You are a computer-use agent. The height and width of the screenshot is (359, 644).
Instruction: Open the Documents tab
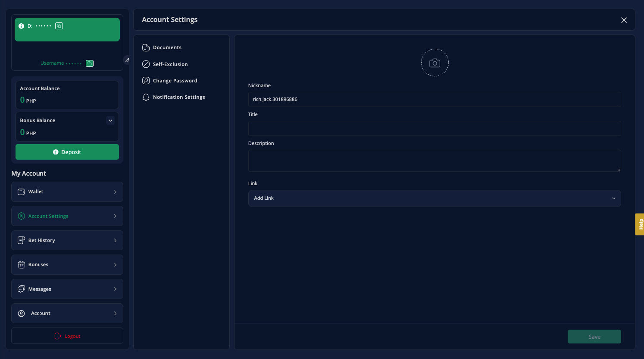pos(162,47)
